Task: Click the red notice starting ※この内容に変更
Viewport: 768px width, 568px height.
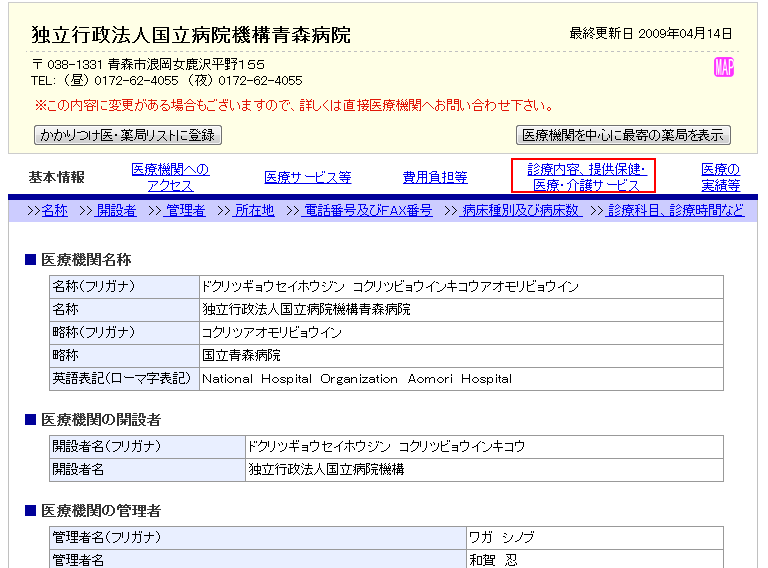Action: (294, 105)
